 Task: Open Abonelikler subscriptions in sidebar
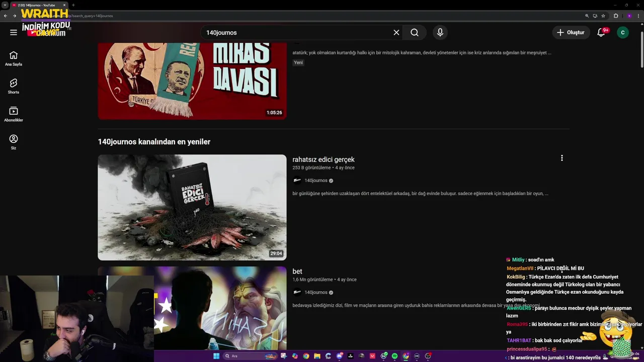[x=14, y=114]
